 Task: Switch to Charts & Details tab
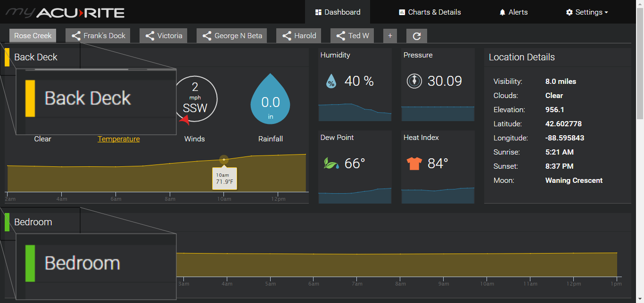(x=429, y=12)
